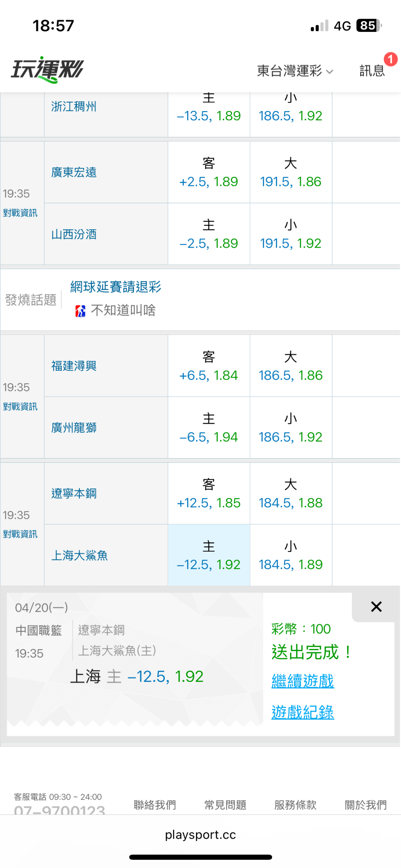This screenshot has height=868, width=401.
Task: Pick 山西汾酒 小 191.5 total
Action: (x=291, y=234)
